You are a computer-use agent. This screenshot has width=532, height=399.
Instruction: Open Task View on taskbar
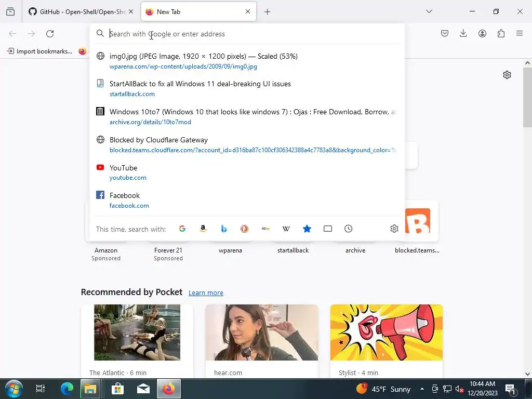pyautogui.click(x=41, y=389)
